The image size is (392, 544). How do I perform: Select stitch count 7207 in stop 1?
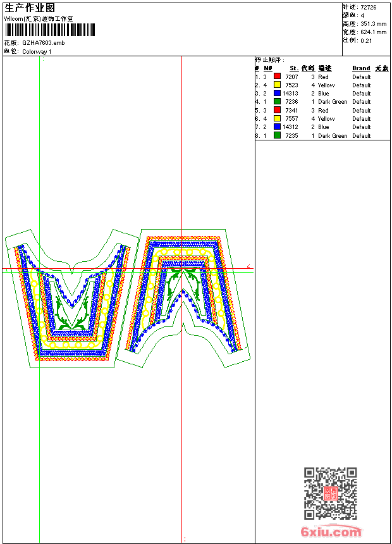(291, 77)
